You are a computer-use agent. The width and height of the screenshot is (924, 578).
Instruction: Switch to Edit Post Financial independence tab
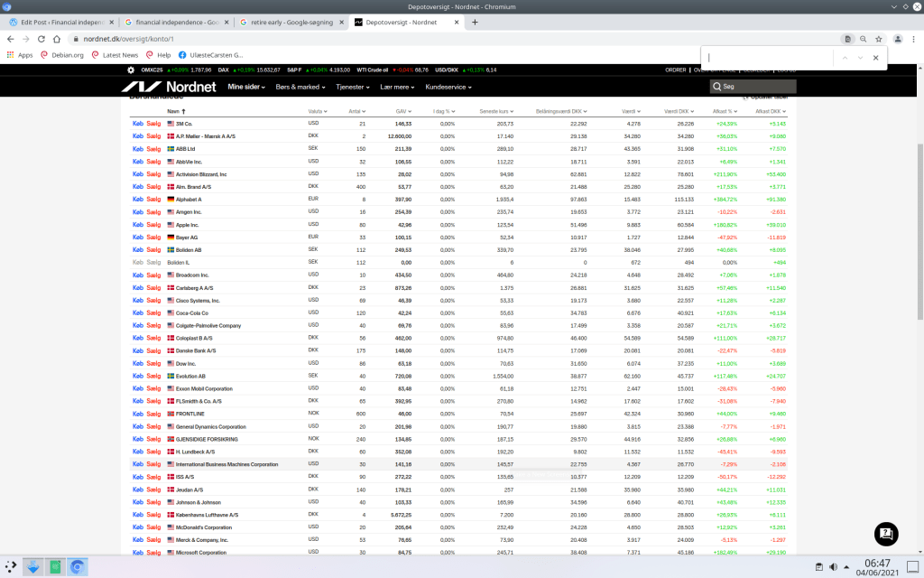(x=60, y=21)
